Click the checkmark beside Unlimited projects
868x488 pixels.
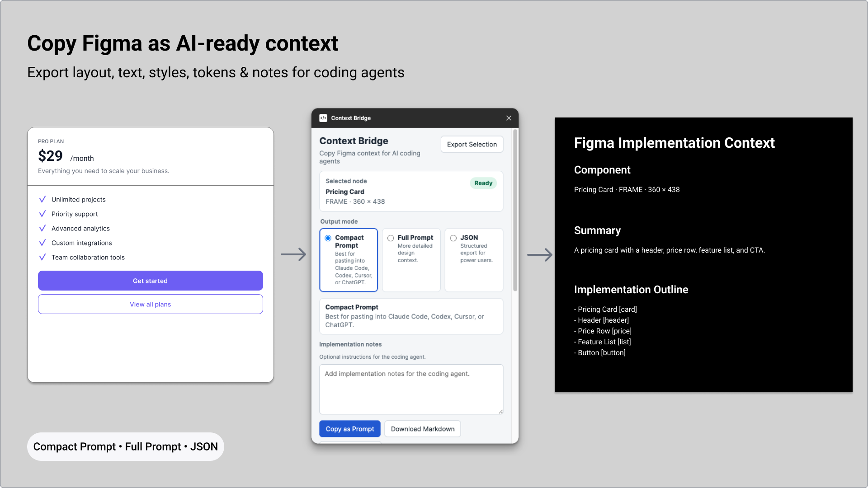[x=42, y=199]
